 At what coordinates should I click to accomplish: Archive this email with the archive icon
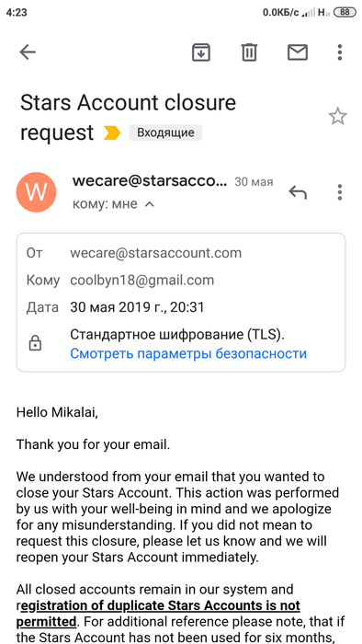pos(201,52)
